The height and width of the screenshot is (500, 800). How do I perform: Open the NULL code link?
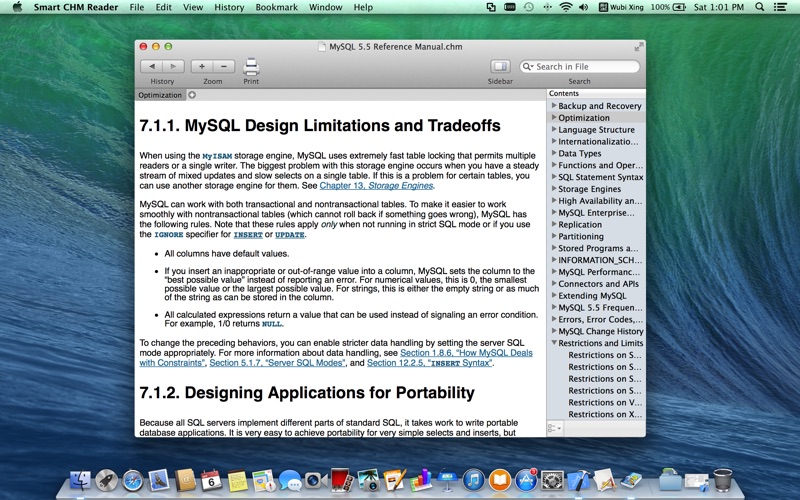pos(271,324)
